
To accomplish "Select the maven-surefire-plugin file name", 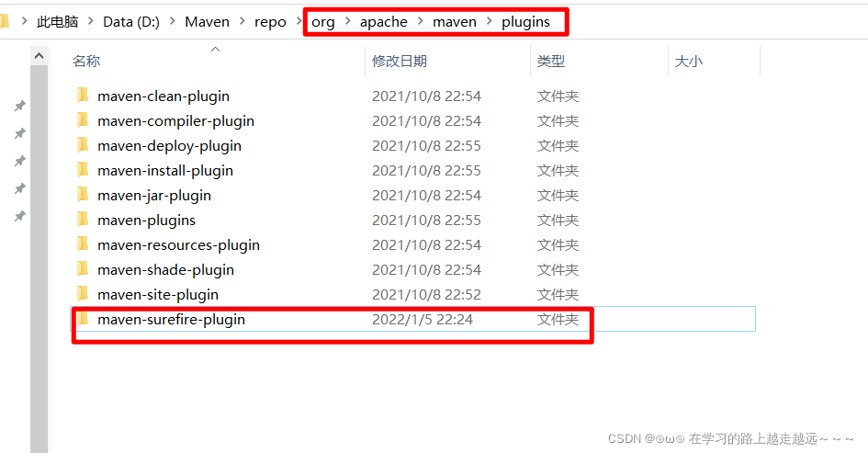I will tap(171, 320).
